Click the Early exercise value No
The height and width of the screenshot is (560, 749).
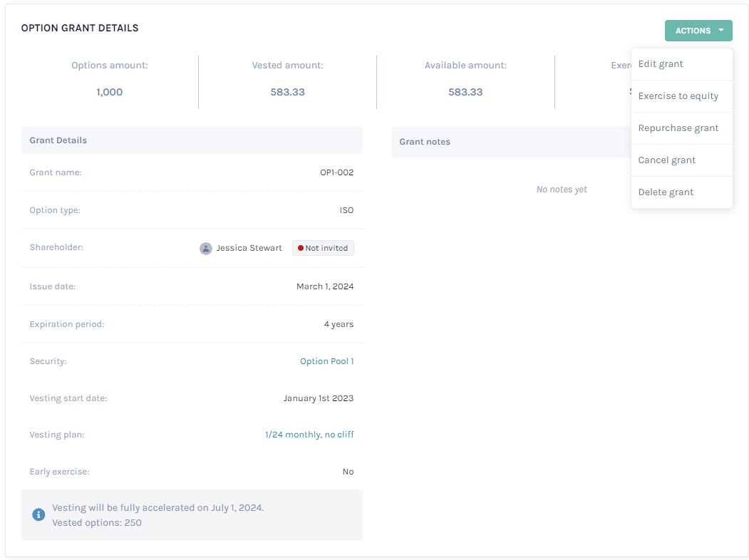click(348, 472)
